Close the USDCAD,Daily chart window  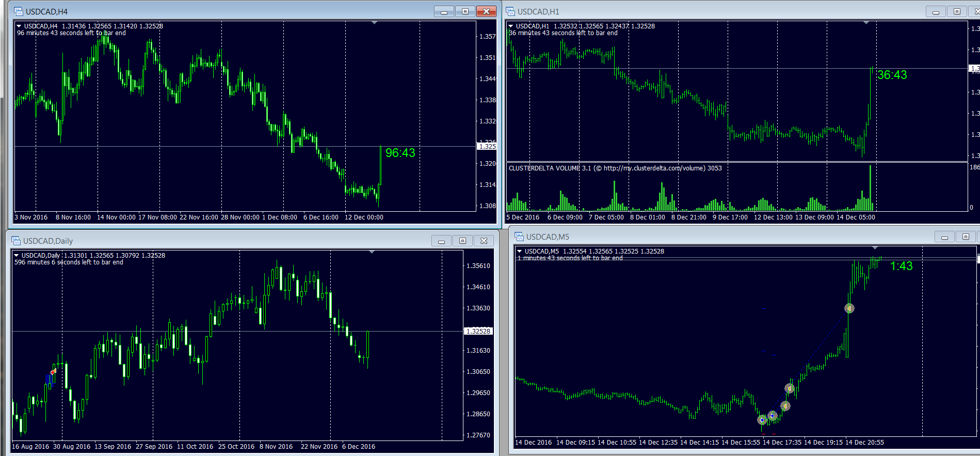point(484,241)
